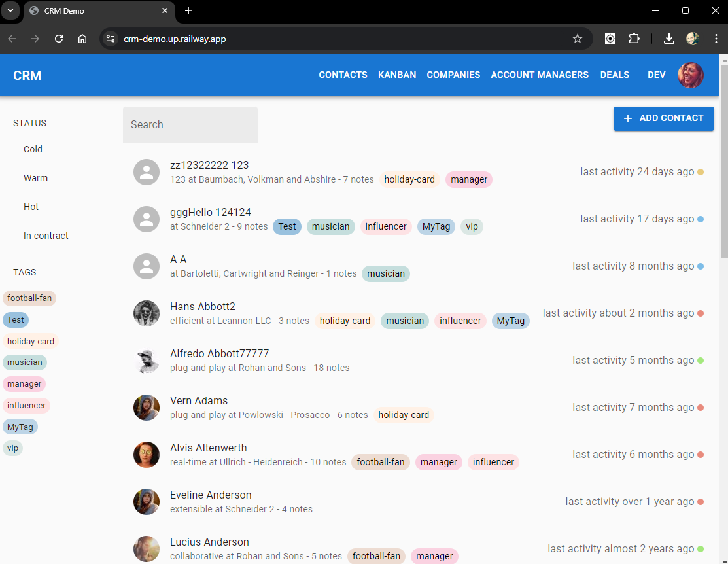Click the CRM logo in the navbar
Image resolution: width=728 pixels, height=564 pixels.
(x=27, y=75)
